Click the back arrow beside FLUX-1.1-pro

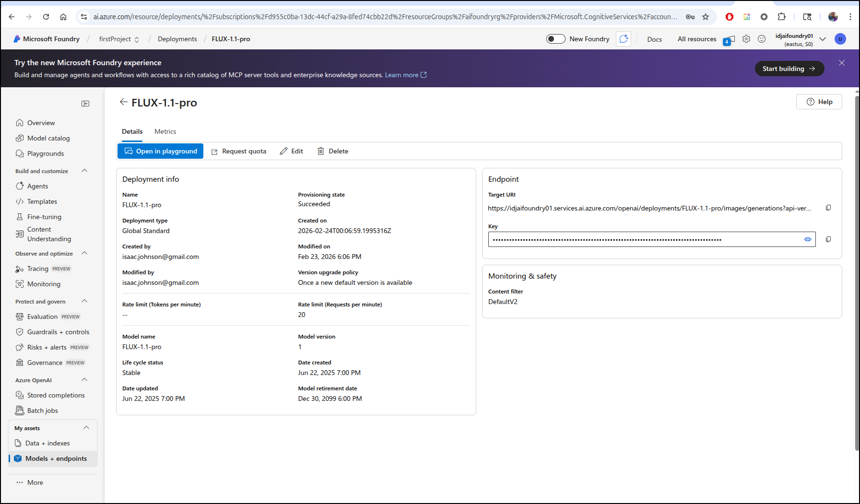[x=123, y=102]
